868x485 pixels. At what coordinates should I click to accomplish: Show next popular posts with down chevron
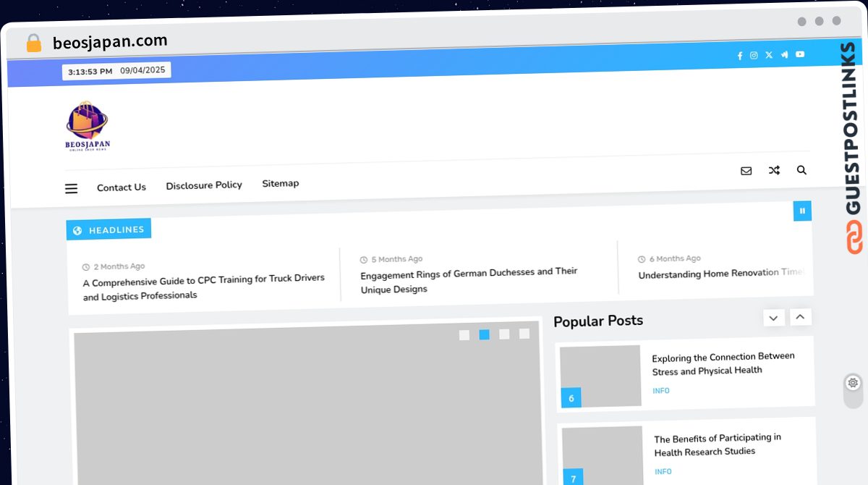point(773,318)
